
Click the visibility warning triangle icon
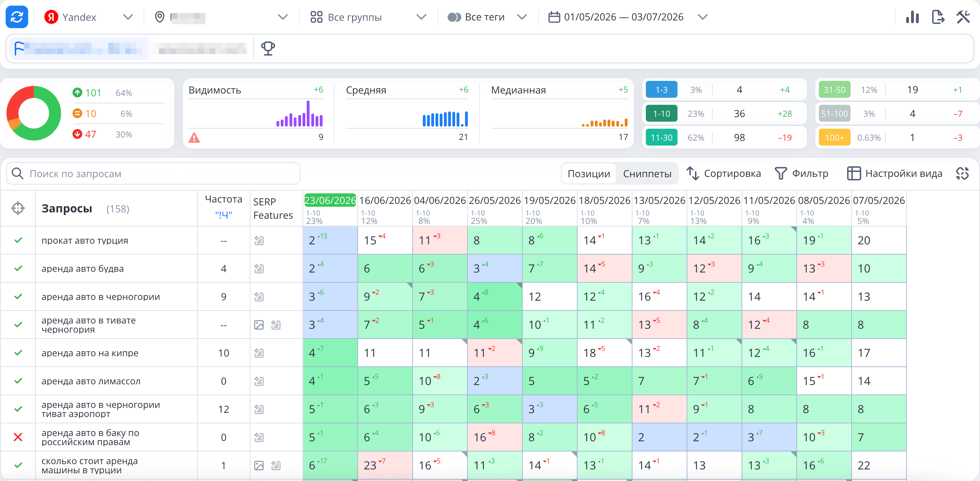click(x=194, y=137)
